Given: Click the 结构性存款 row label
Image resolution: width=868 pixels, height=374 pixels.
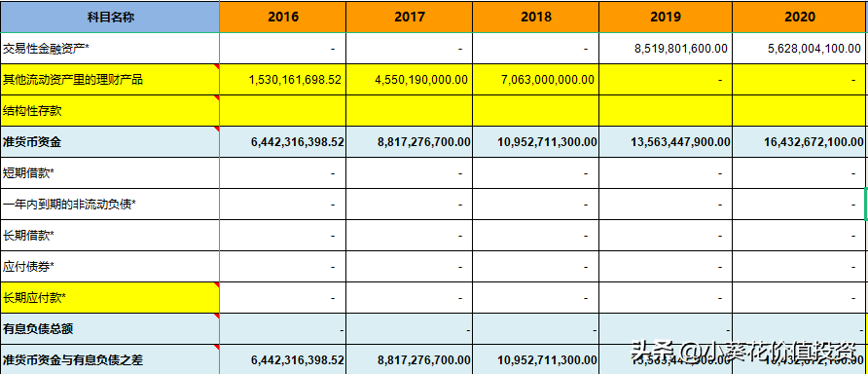Looking at the screenshot, I should pyautogui.click(x=33, y=111).
